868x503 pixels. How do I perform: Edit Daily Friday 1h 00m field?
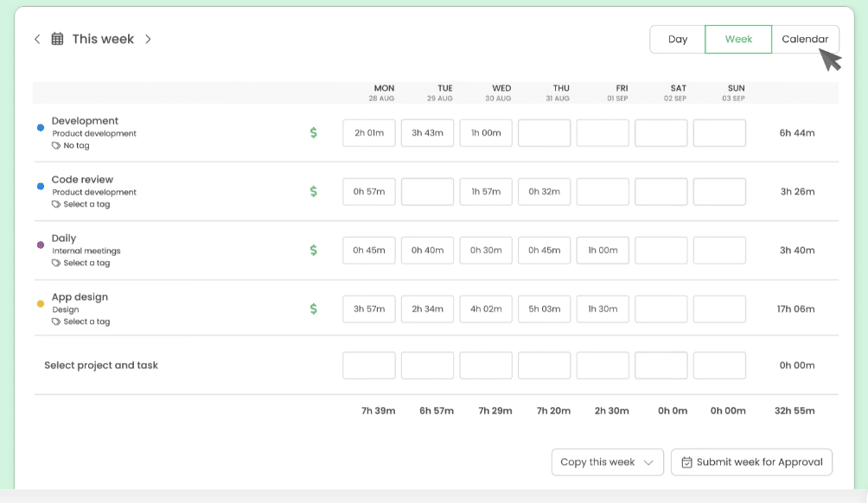603,250
